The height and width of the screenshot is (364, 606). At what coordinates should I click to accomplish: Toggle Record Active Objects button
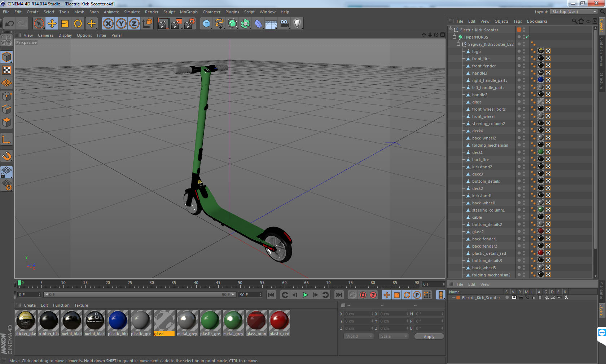click(353, 295)
